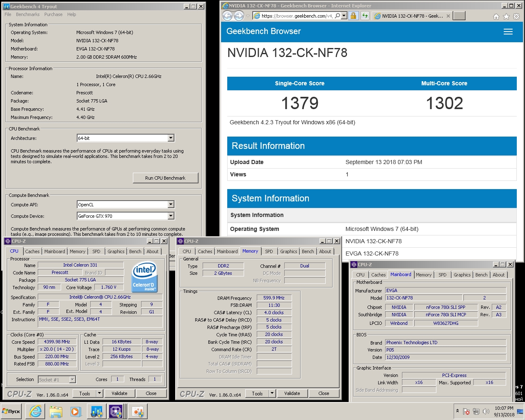The image size is (525, 420).
Task: Expand the Architecture 64-bit dropdown
Action: [x=171, y=138]
